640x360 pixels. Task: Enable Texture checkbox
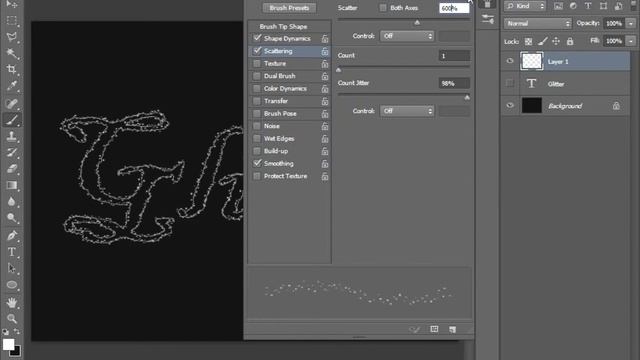pos(257,63)
